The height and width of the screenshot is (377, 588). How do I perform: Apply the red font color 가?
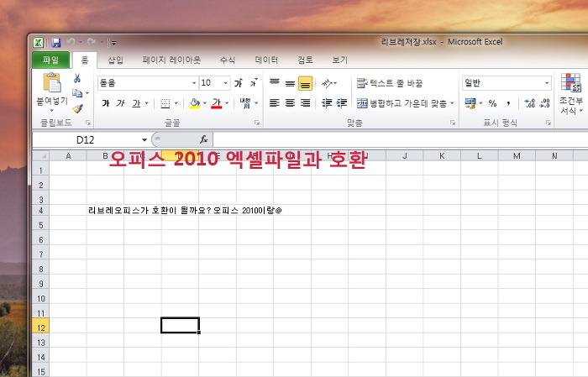coord(217,103)
